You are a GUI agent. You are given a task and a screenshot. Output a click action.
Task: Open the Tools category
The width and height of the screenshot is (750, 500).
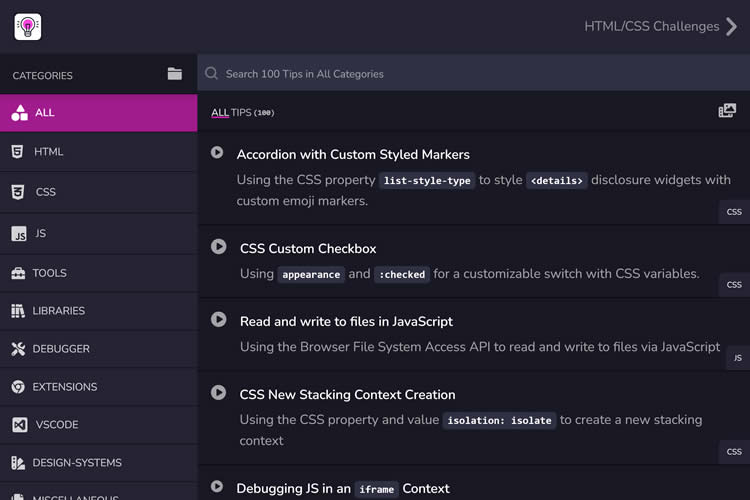coord(49,273)
